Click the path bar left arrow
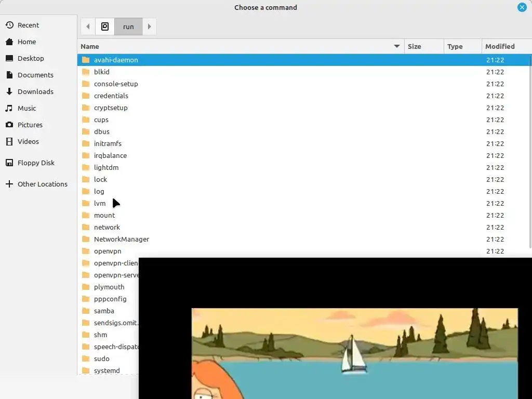Viewport: 532px width, 399px height. click(88, 26)
